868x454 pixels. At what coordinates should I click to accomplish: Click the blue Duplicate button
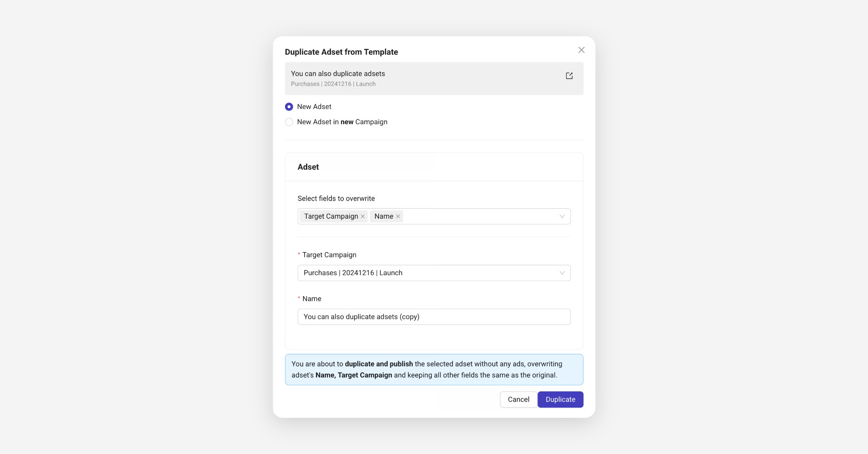(560, 399)
